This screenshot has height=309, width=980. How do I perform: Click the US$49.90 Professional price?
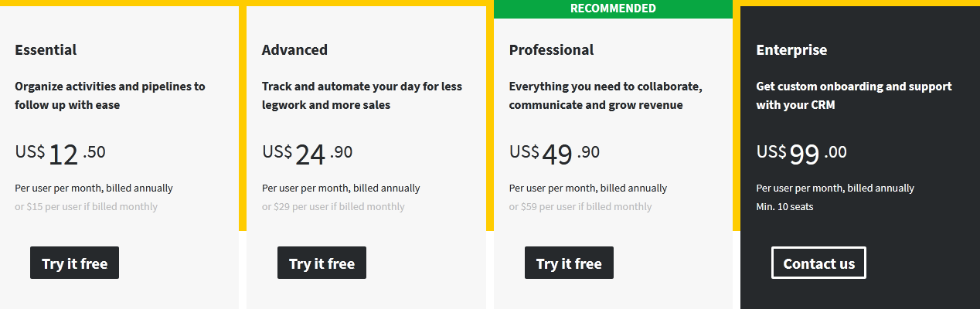pos(554,154)
